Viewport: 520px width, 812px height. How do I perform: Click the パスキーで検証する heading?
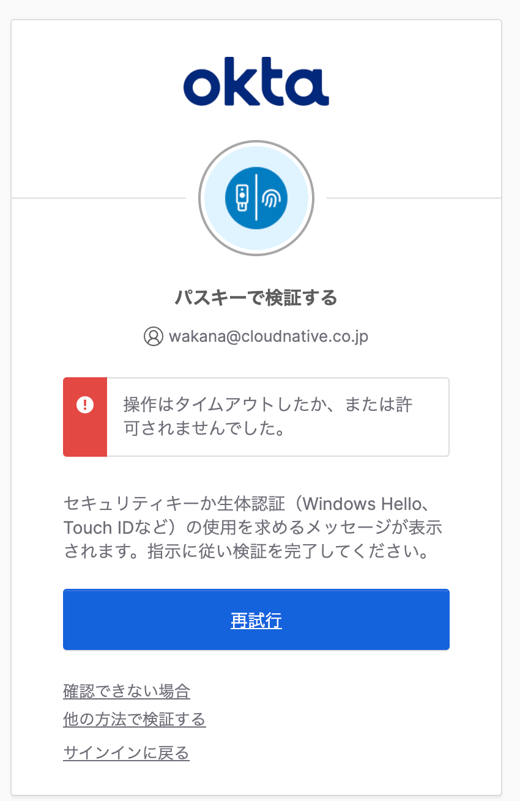(256, 298)
